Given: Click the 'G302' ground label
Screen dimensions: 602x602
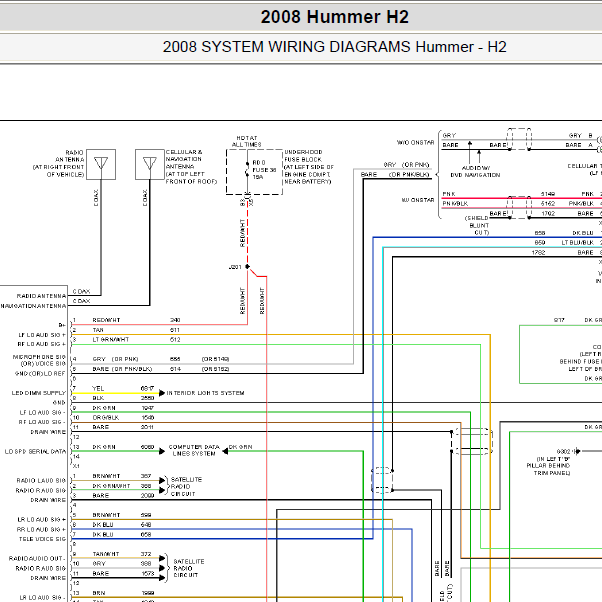Looking at the screenshot, I should tap(564, 452).
